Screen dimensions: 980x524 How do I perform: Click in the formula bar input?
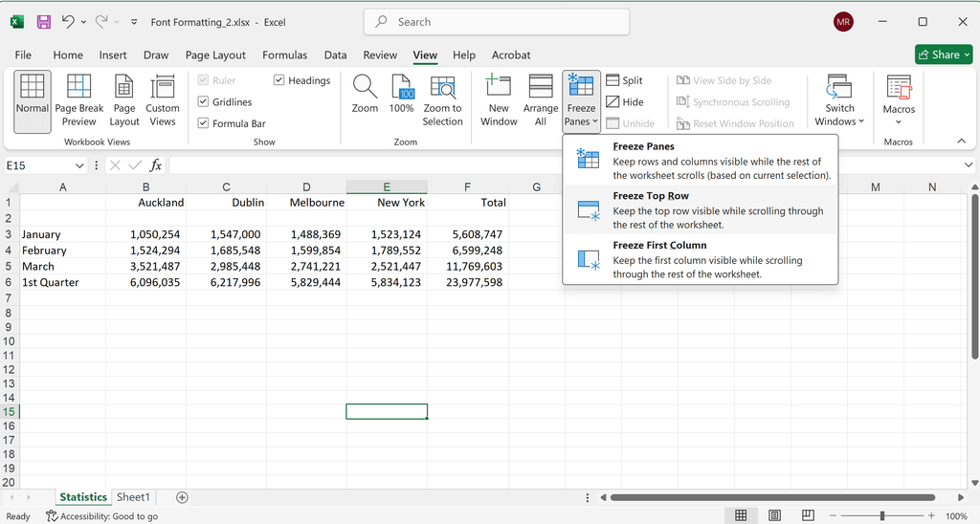pyautogui.click(x=566, y=165)
